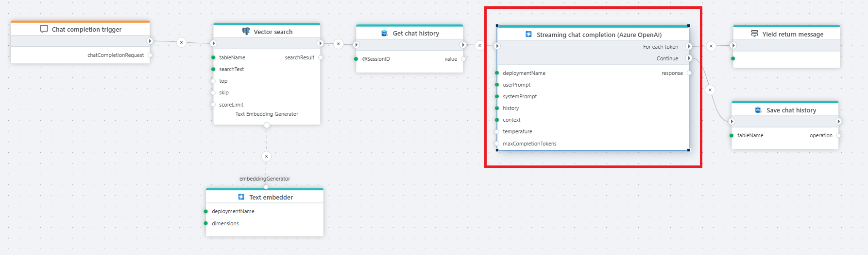Click the SQL database icon on Get chat history
The width and height of the screenshot is (868, 255).
(x=384, y=33)
